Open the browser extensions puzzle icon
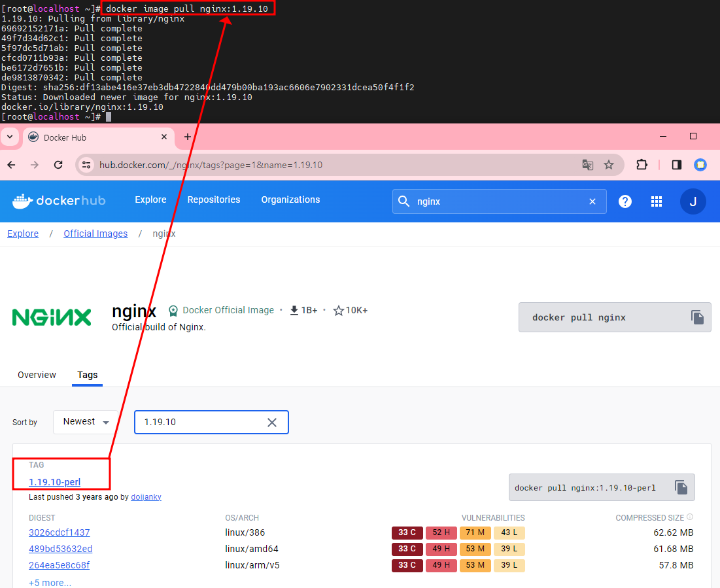Image resolution: width=720 pixels, height=588 pixels. (642, 165)
